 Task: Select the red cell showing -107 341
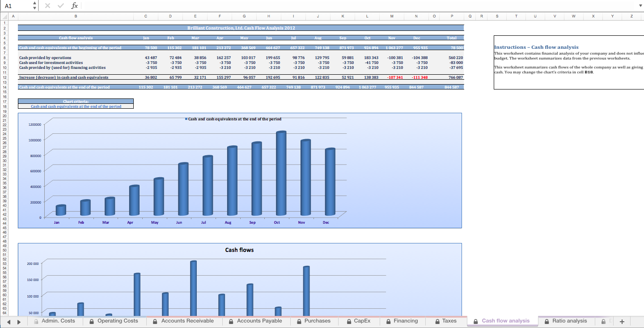tap(392, 77)
